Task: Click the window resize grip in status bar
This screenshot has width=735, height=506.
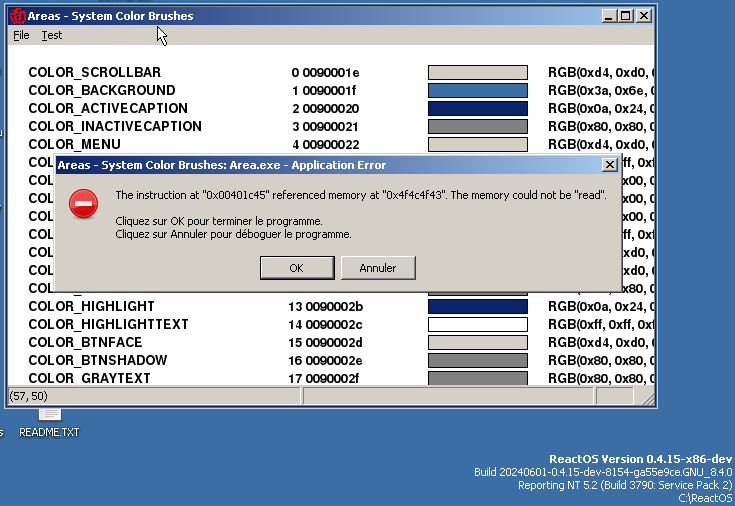Action: point(648,398)
